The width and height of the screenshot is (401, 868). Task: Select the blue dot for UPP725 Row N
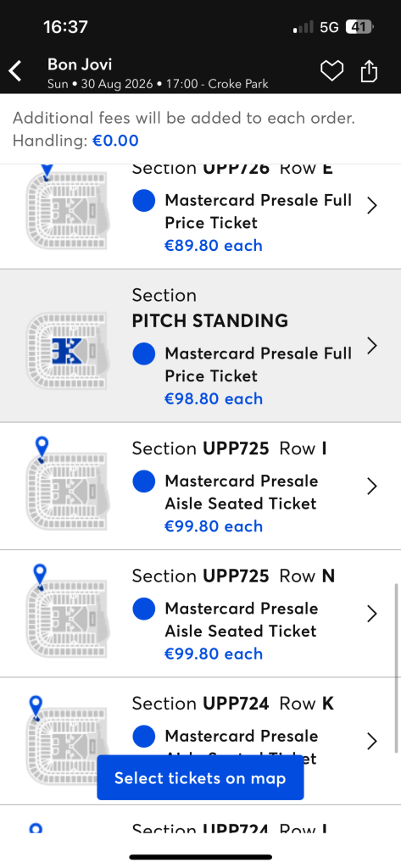tap(144, 609)
